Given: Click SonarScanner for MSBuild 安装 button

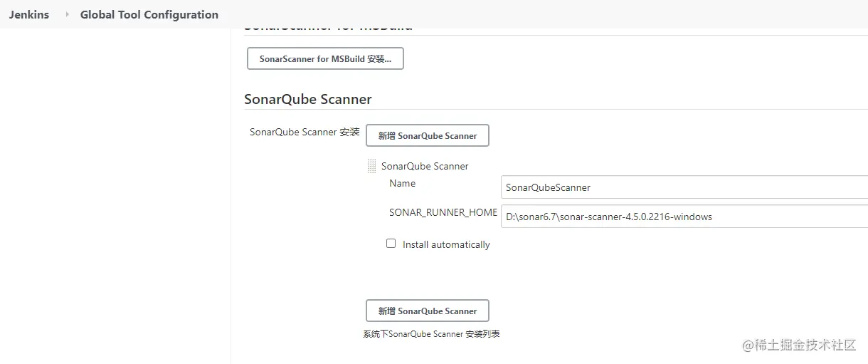Looking at the screenshot, I should (x=325, y=58).
